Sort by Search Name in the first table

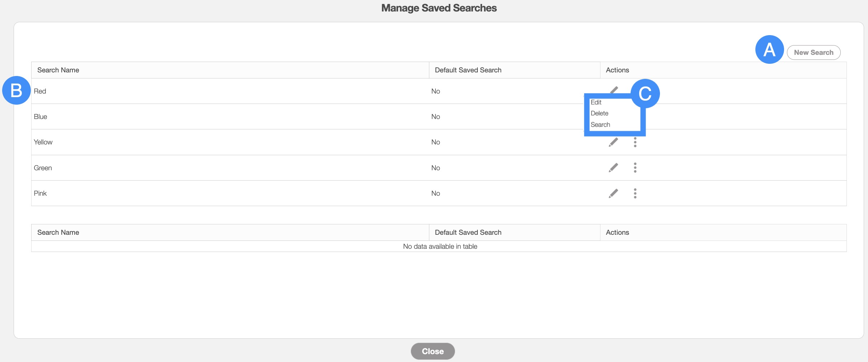(x=58, y=70)
